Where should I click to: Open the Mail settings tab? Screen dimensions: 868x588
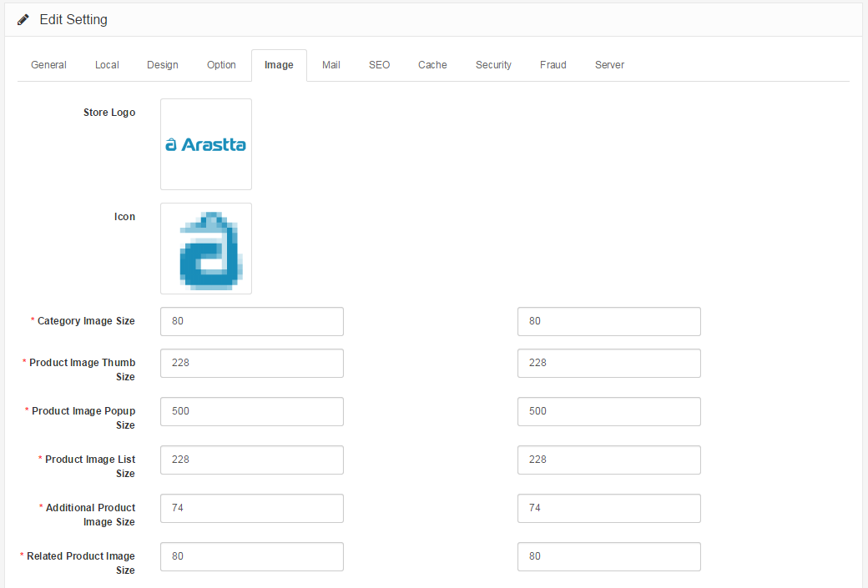tap(331, 65)
